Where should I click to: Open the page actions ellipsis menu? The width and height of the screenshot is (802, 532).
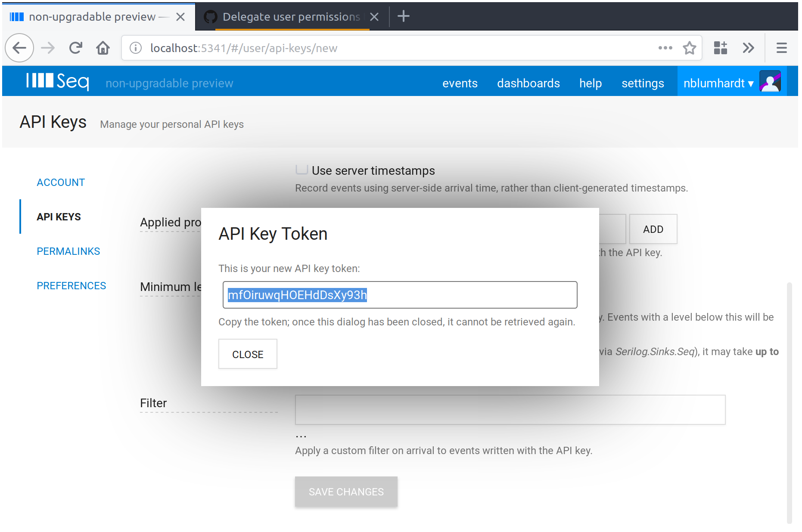coord(665,48)
